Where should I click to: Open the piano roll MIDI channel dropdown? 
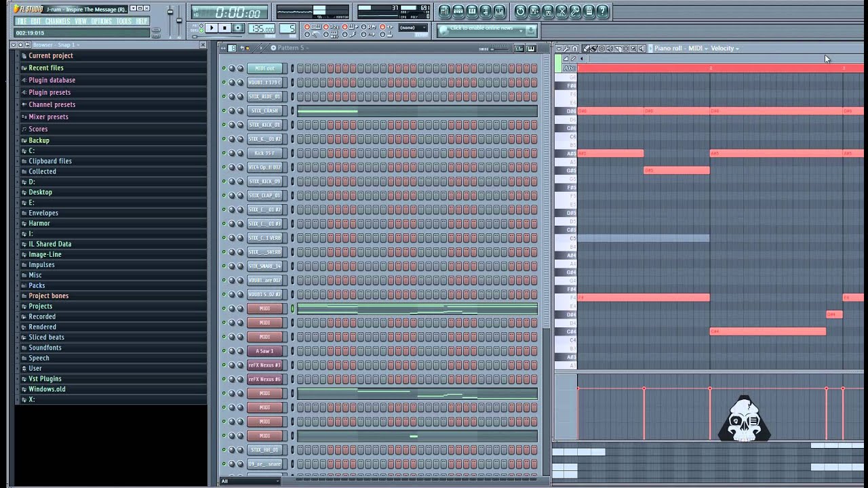click(698, 48)
